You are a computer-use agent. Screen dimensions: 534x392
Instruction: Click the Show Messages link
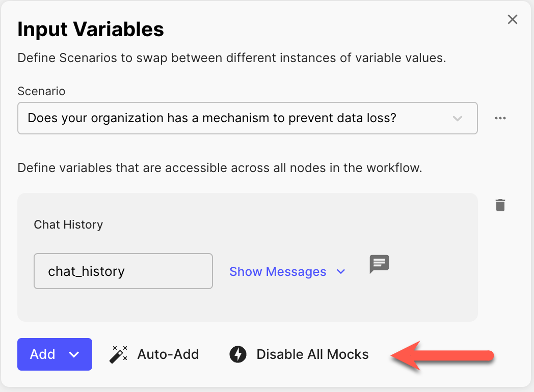click(x=278, y=271)
